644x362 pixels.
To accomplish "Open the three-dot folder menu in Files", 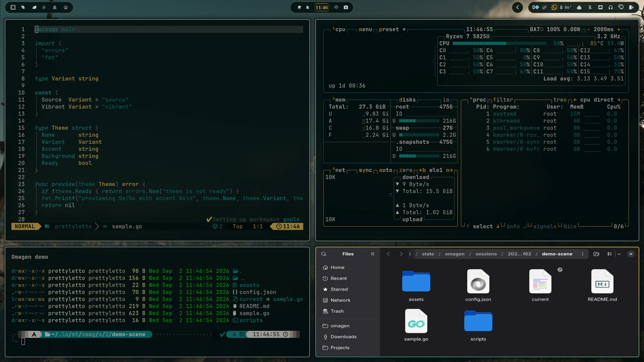I will (x=582, y=254).
